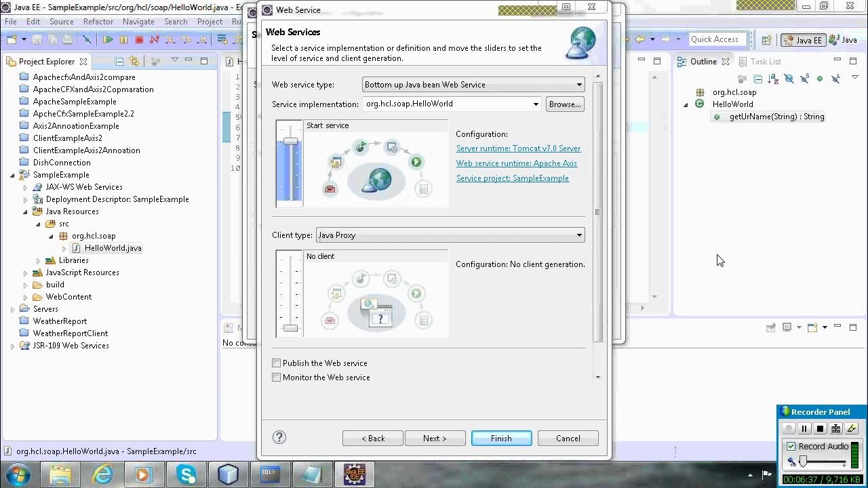Click the < Back button

(x=372, y=439)
